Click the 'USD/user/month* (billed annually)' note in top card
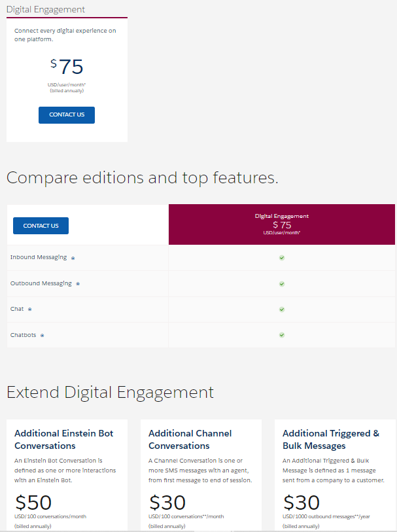 coord(67,88)
